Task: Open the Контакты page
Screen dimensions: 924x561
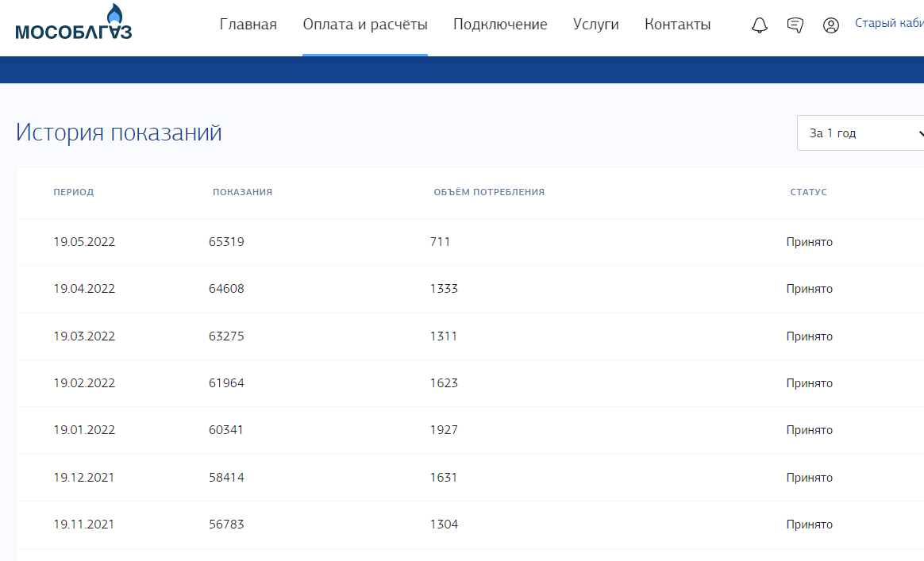Action: pos(677,25)
